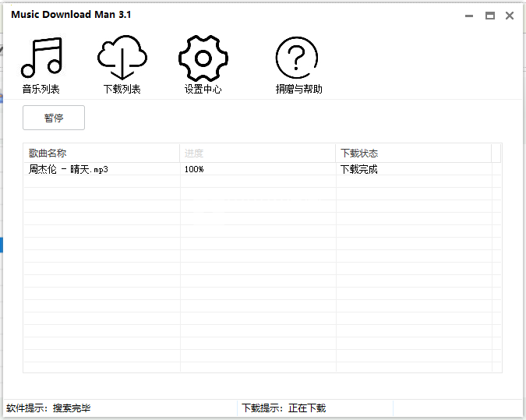The image size is (526, 420).
Task: Minimize the Music Download Man window
Action: [x=469, y=16]
